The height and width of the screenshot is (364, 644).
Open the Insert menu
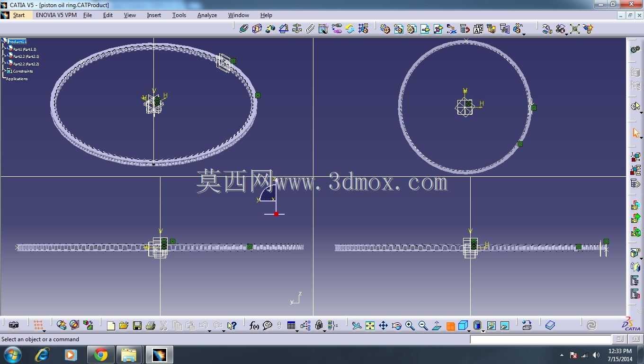tap(154, 15)
